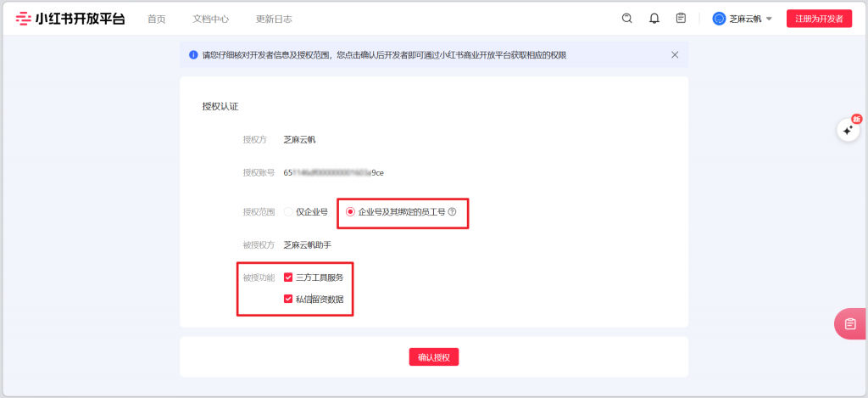Viewport: 868px width, 398px height.
Task: Click the info icon in notice banner
Action: [193, 55]
